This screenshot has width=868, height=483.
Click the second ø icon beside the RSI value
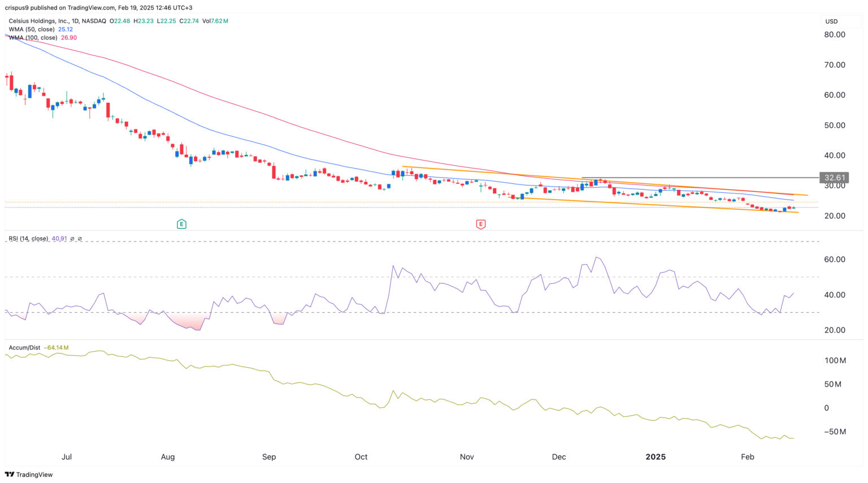point(79,239)
